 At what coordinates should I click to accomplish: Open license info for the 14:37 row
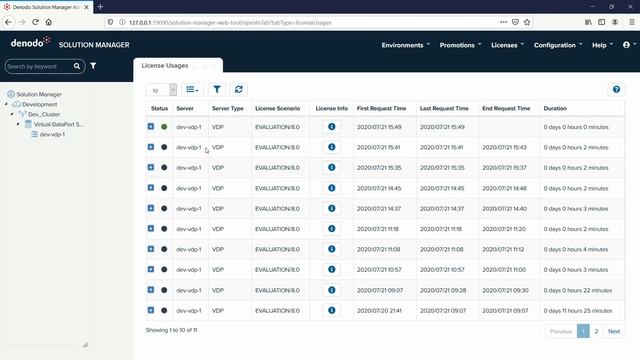pos(331,209)
